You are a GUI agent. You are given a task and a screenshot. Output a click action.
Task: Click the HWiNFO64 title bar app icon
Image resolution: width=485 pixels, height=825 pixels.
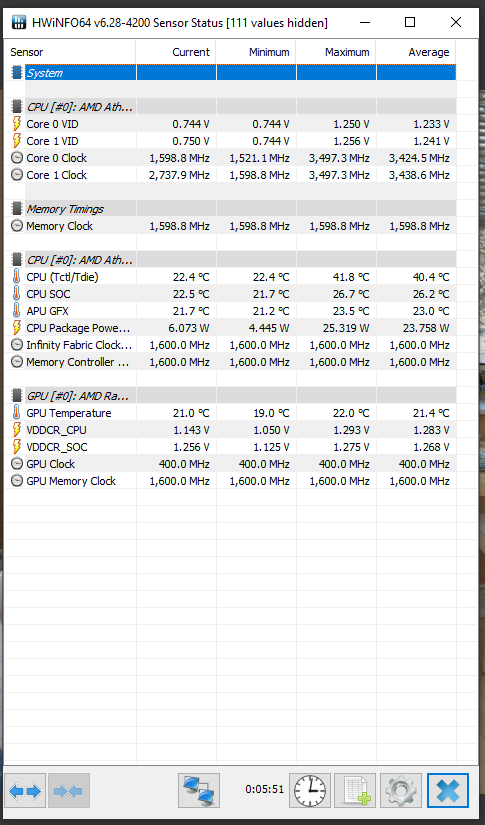(19, 22)
